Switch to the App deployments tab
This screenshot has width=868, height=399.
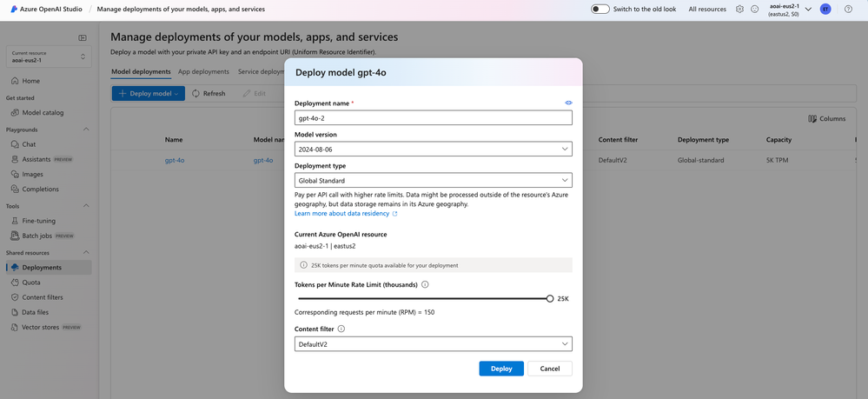(x=203, y=72)
